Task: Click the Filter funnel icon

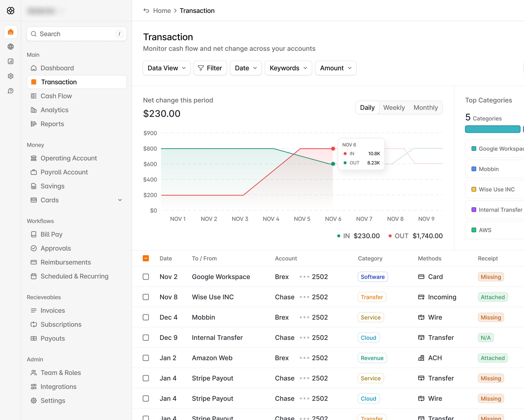Action: (x=201, y=68)
